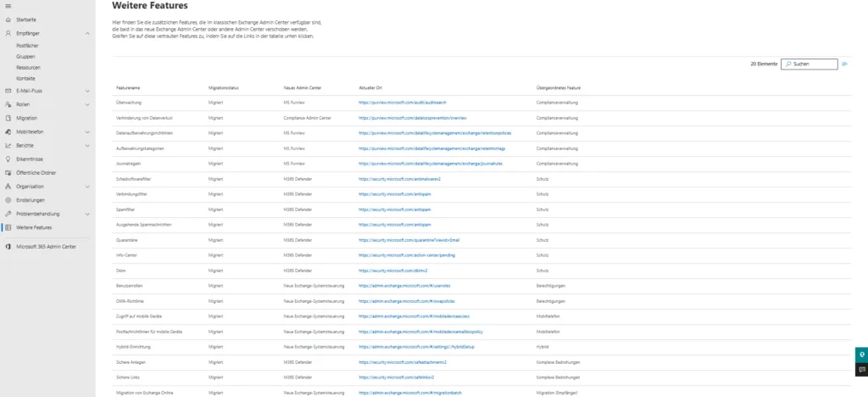Viewport: 868px width, 397px height.
Task: Select Gruppen under Empfänger
Action: click(x=25, y=57)
